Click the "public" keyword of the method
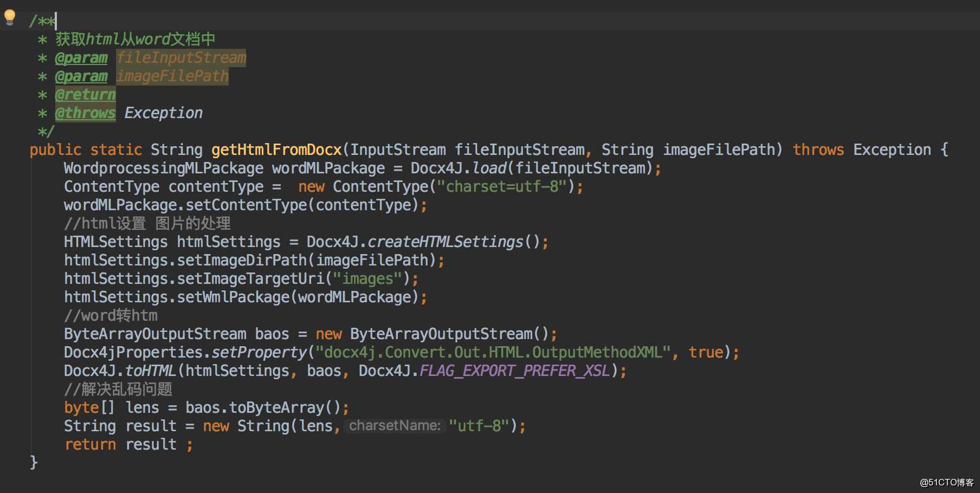Image resolution: width=980 pixels, height=493 pixels. 55,150
